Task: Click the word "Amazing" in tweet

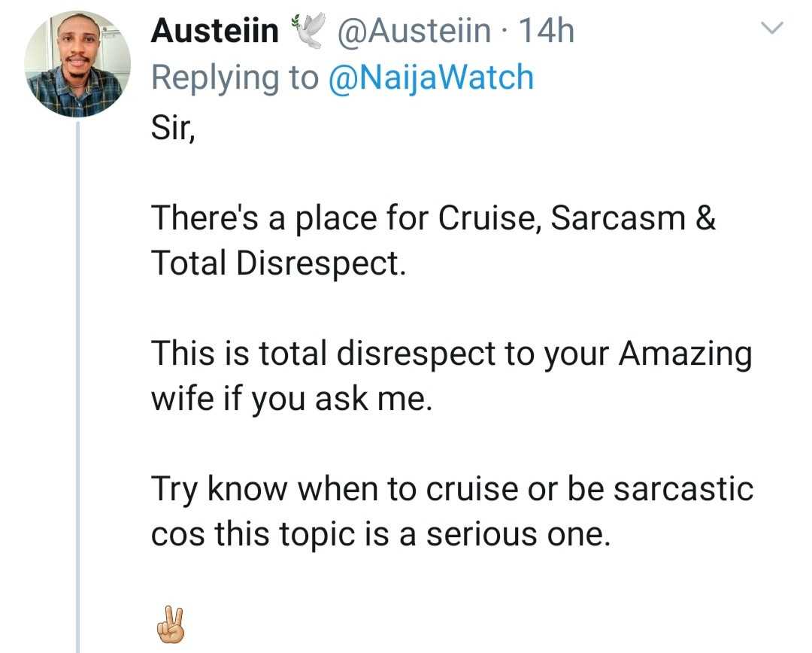Action: 685,354
